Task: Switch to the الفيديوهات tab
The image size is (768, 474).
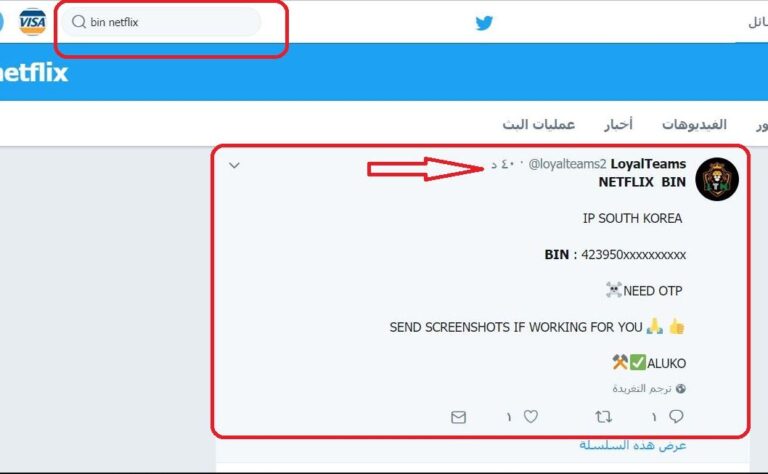Action: (694, 125)
